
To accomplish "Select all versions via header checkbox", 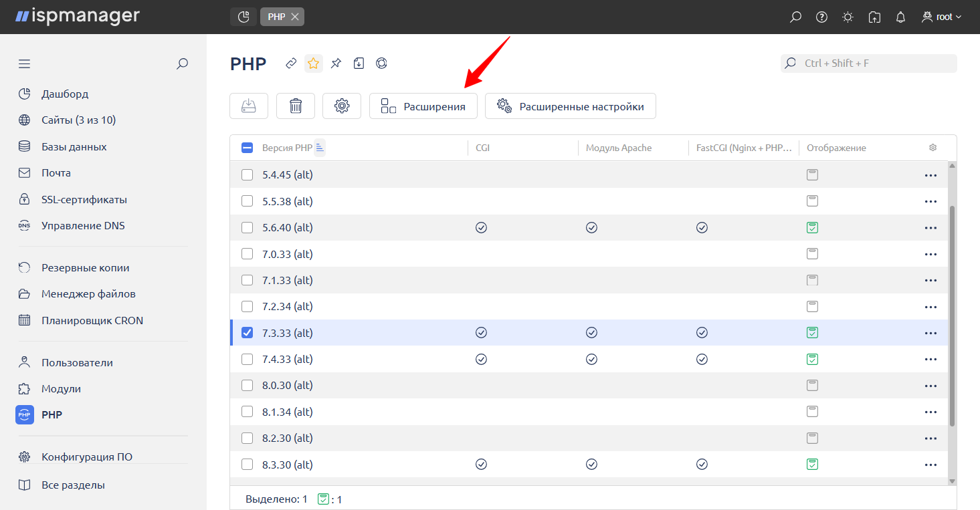I will [x=247, y=147].
